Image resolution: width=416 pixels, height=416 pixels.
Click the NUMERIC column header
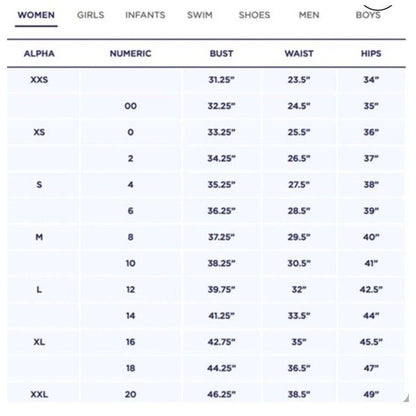click(x=130, y=54)
